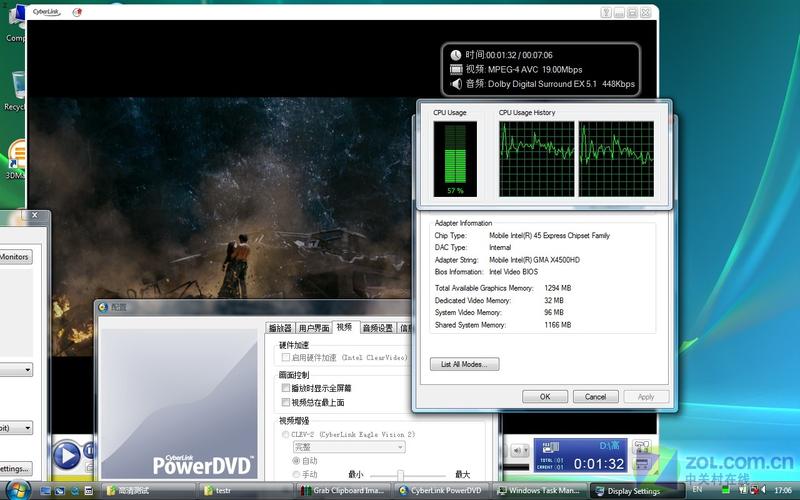Select CLEV-2 CyberLink Eagle Vision radio
This screenshot has height=500, width=800.
coord(285,435)
